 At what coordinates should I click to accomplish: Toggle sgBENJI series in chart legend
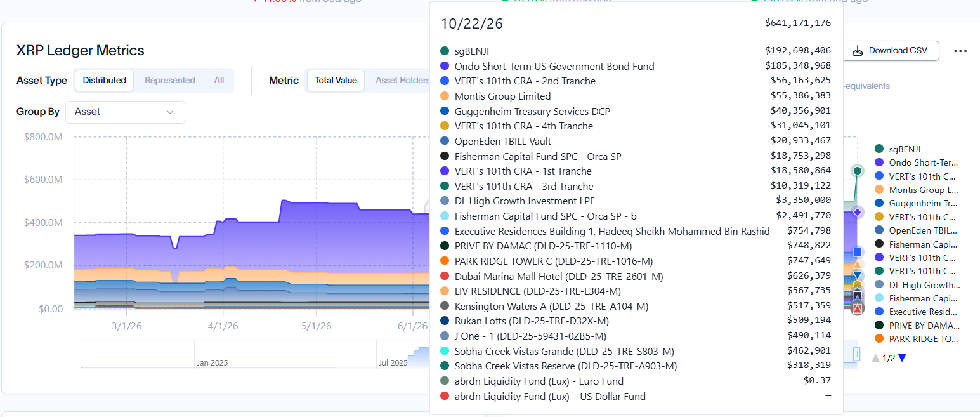coord(898,149)
